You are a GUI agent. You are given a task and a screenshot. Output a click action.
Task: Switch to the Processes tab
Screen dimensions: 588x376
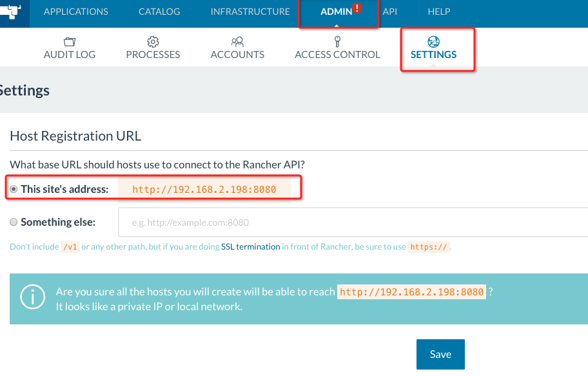[153, 48]
